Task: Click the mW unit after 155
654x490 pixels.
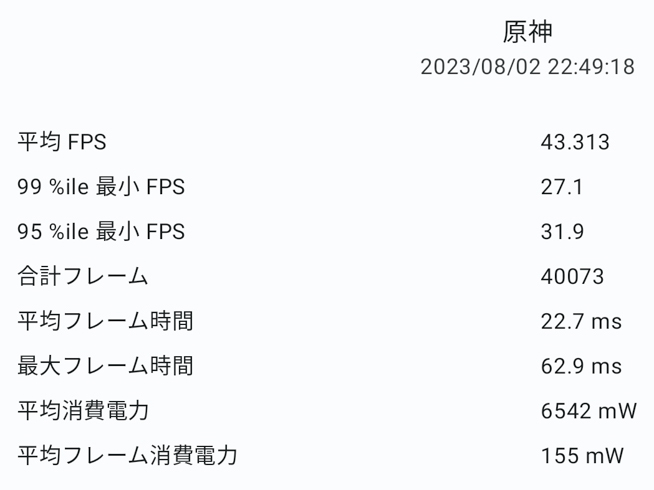Action: coord(606,456)
